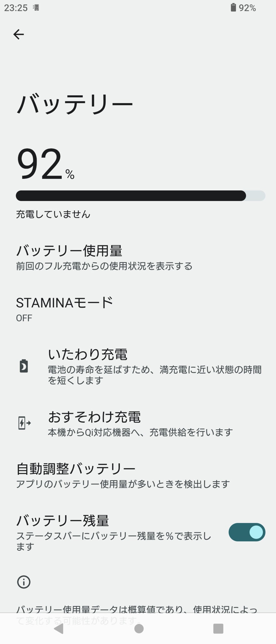
Task: Tap the status bar battery icon
Action: [x=233, y=7]
